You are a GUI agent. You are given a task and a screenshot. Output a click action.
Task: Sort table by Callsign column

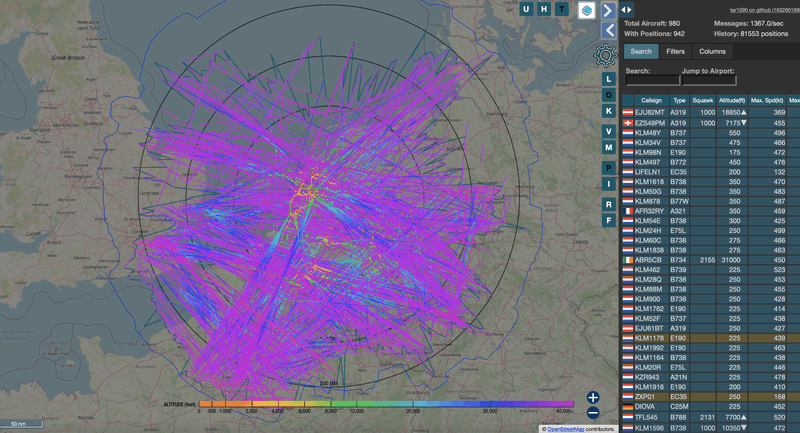pyautogui.click(x=651, y=100)
